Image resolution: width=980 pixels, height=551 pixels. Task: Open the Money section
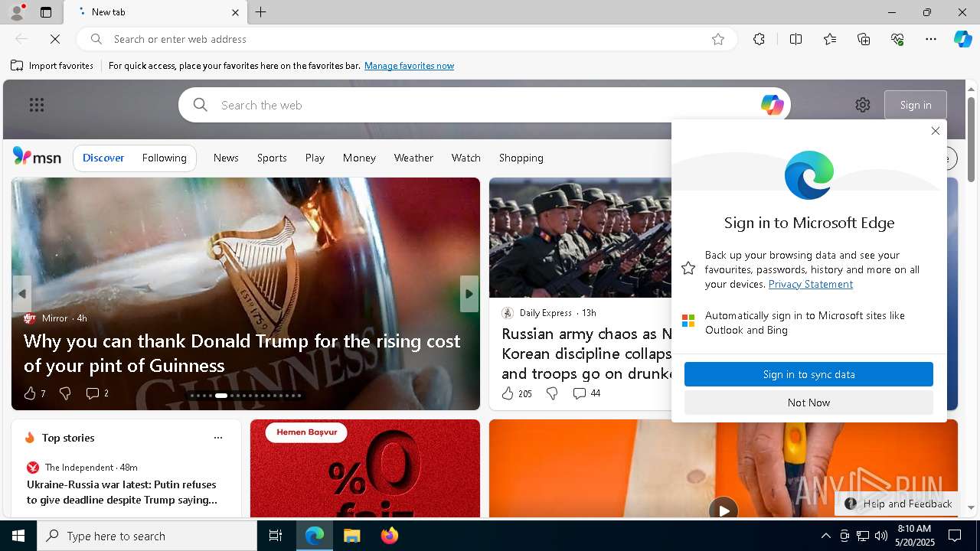click(x=359, y=158)
